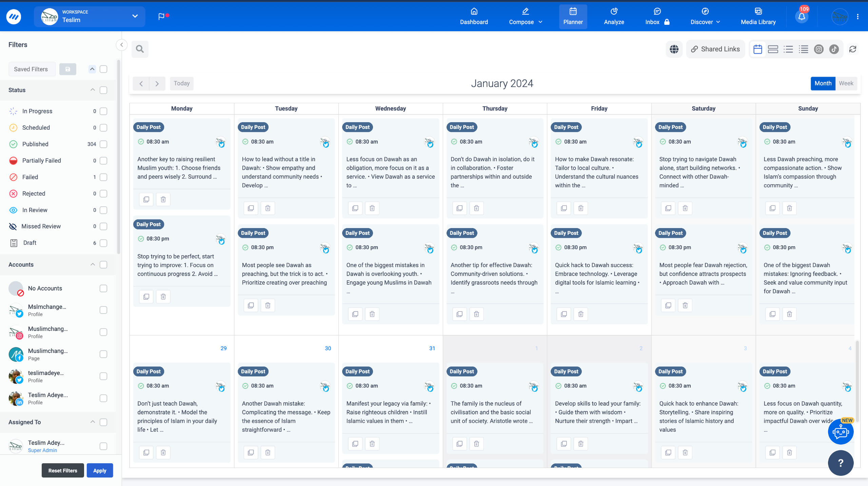Refresh the planner with the sync icon
Image resolution: width=868 pixels, height=486 pixels.
pyautogui.click(x=853, y=49)
